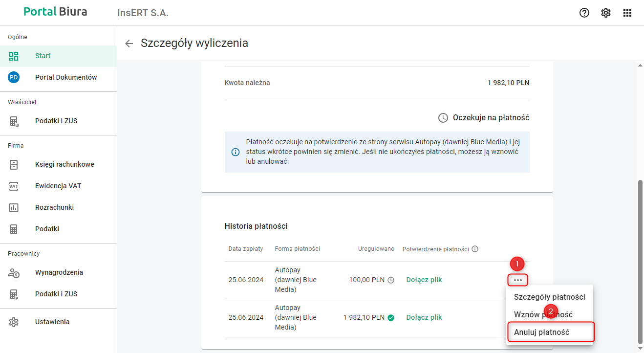Click the Ewidencja VAT icon
This screenshot has height=353, width=644.
[x=14, y=186]
